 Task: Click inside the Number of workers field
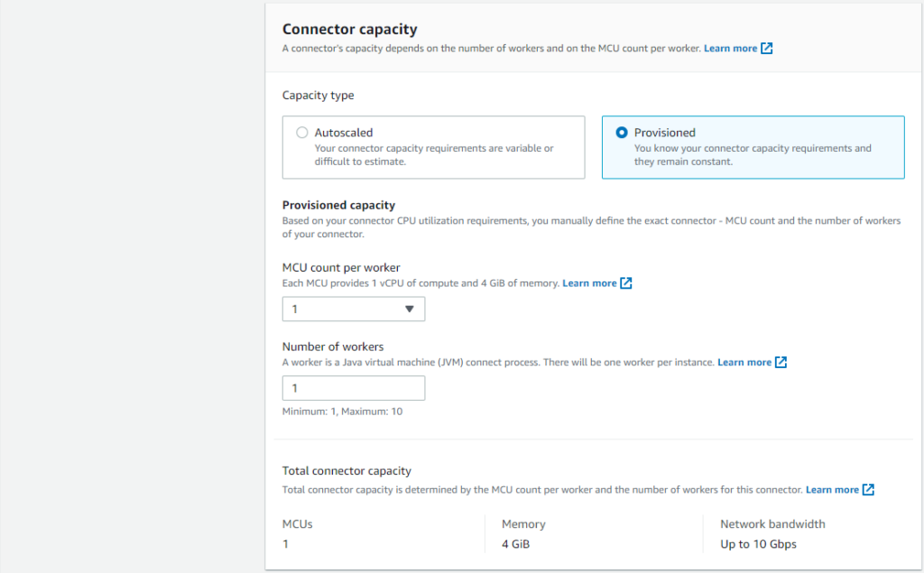click(353, 387)
